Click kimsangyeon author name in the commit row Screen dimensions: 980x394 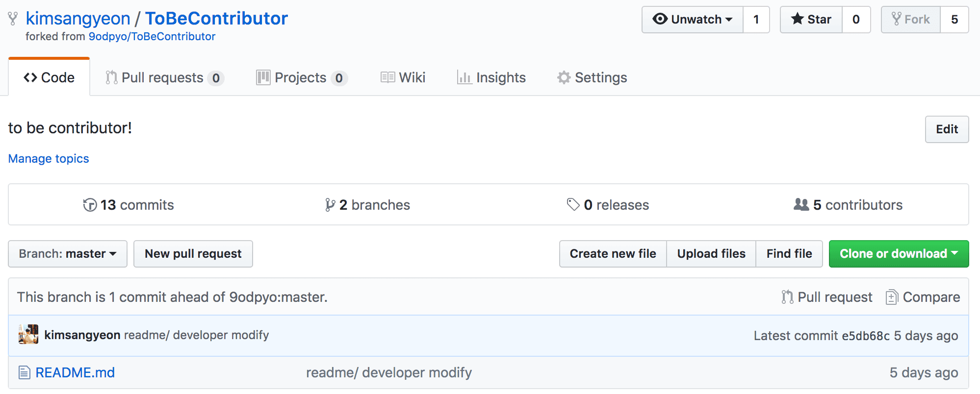point(82,335)
